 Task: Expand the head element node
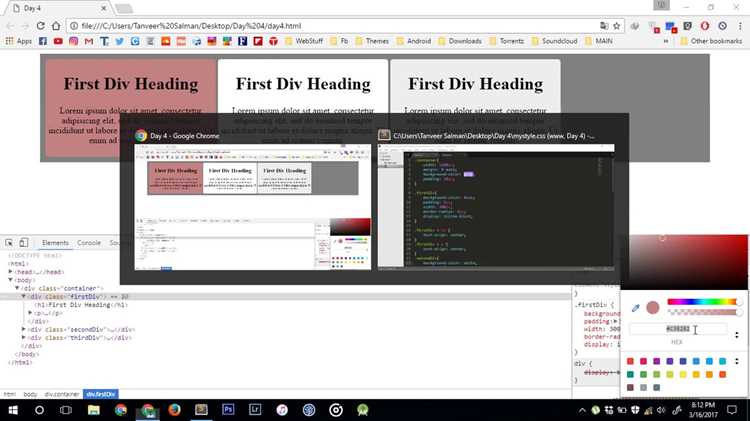pos(11,272)
